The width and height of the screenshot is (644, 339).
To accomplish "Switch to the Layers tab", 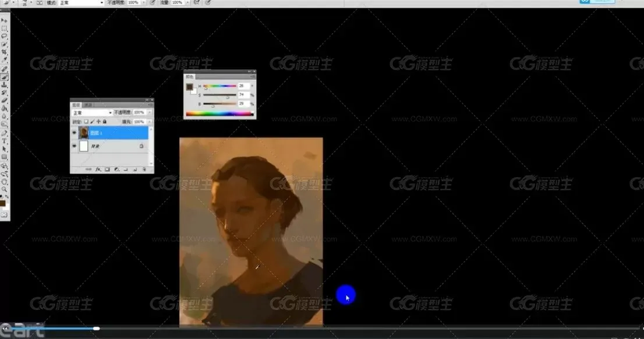I will click(76, 105).
